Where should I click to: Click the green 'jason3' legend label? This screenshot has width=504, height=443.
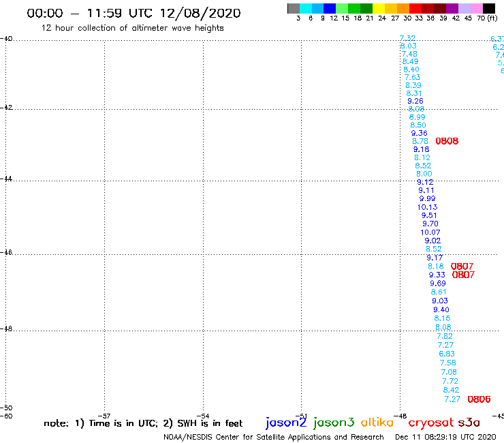334,423
